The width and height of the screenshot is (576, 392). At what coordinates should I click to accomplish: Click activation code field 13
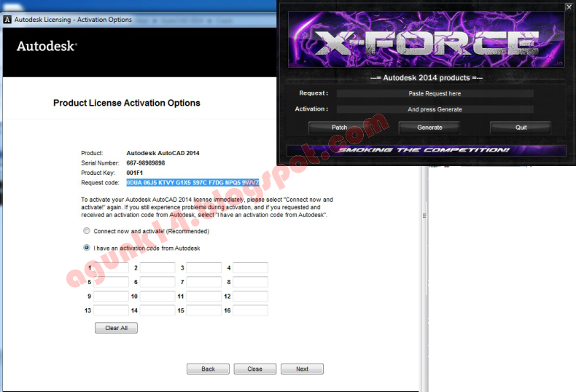[111, 310]
